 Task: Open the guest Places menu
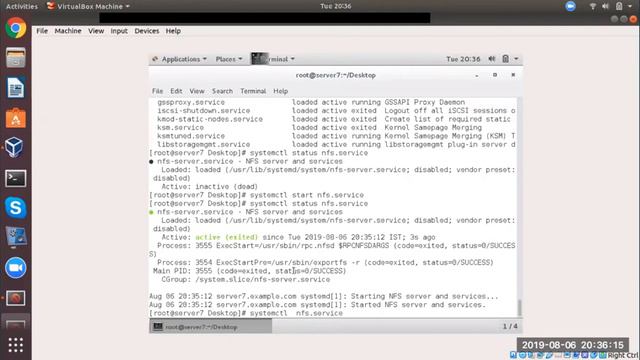(x=229, y=59)
